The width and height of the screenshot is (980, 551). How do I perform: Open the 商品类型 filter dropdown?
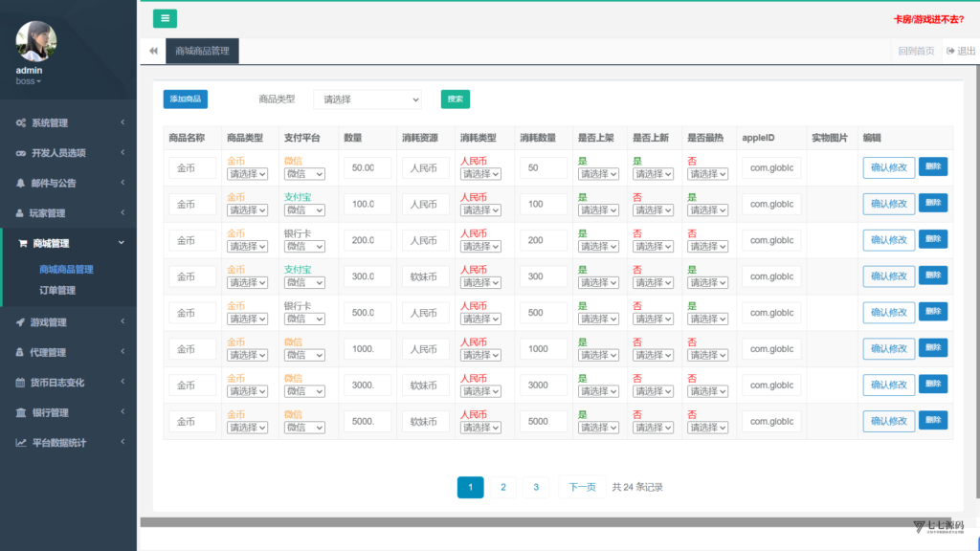pyautogui.click(x=367, y=99)
